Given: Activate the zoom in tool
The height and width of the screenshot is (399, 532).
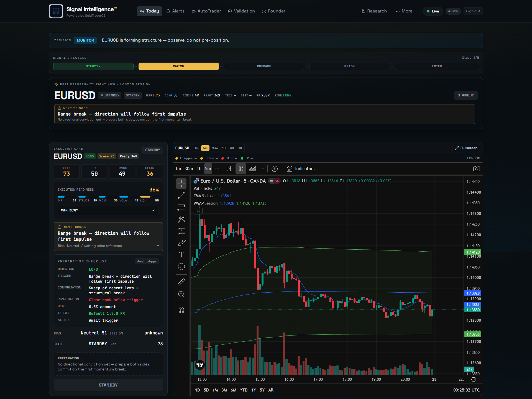Looking at the screenshot, I should 181,294.
